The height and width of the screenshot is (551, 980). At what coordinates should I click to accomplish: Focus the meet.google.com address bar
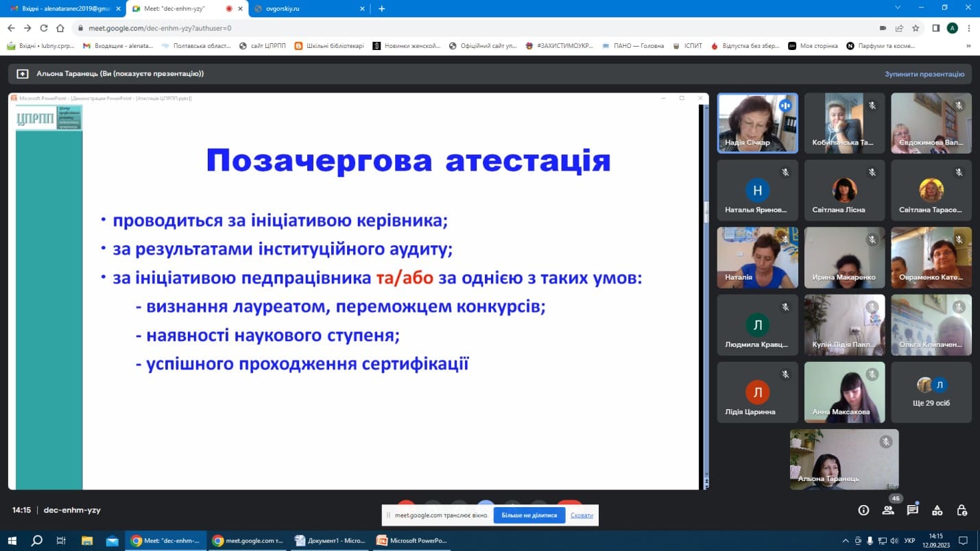pos(473,28)
